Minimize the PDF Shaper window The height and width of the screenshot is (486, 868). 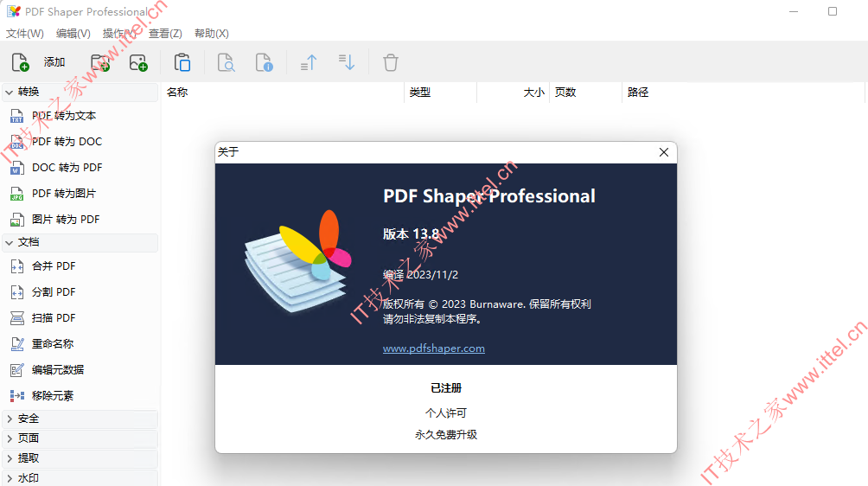click(x=794, y=11)
